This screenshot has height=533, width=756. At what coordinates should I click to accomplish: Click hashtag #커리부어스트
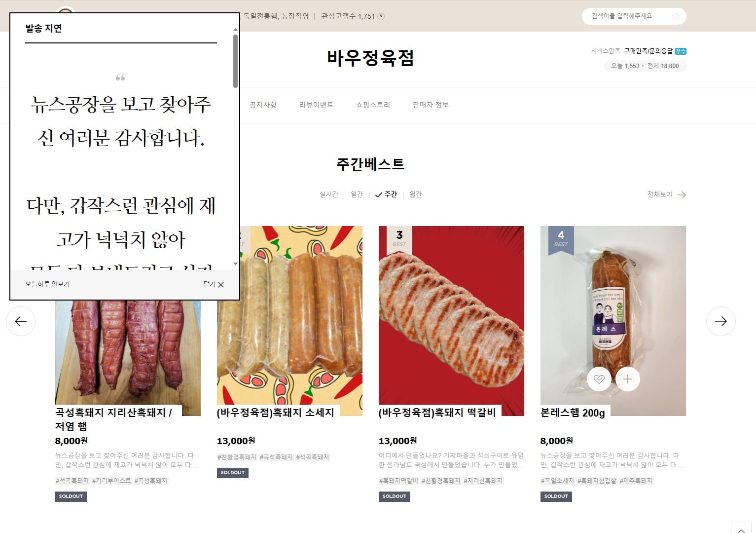coord(111,481)
